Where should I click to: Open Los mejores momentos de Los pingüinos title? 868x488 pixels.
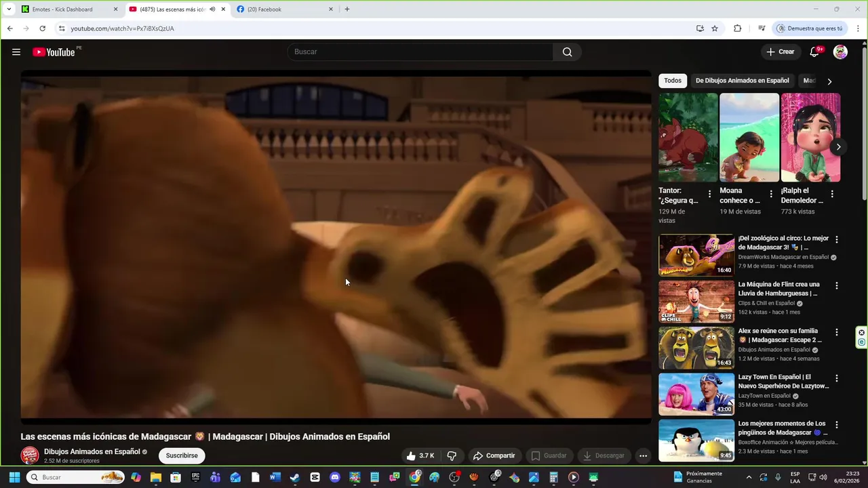pos(783,428)
